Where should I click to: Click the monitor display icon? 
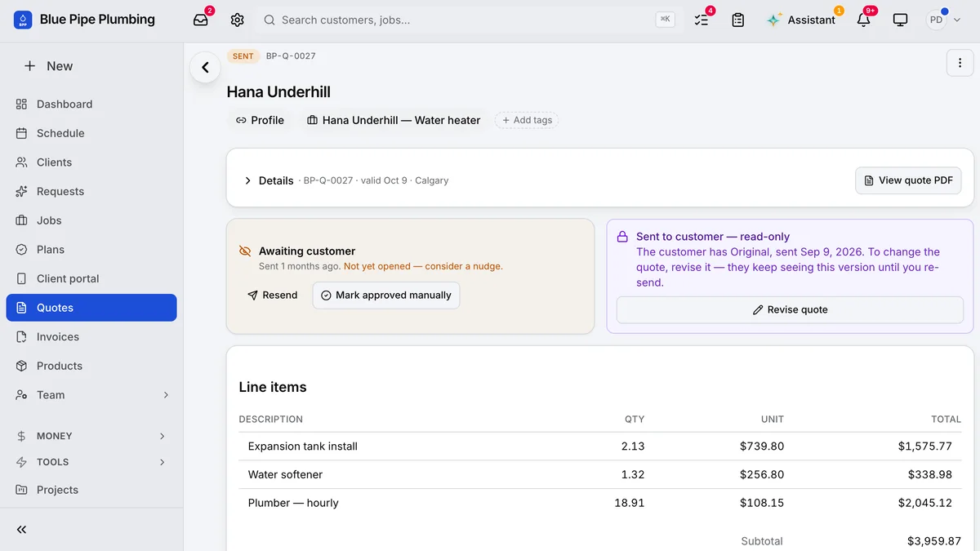(x=900, y=20)
